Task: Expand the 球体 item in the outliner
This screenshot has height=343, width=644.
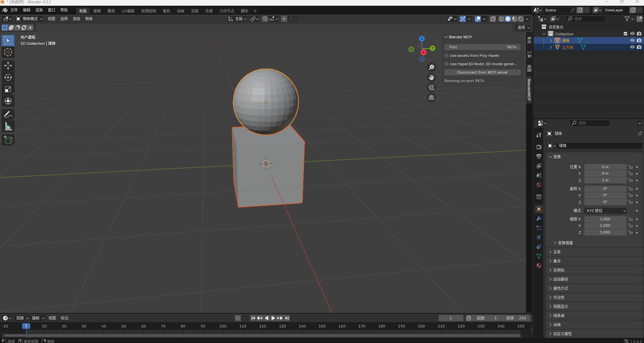Action: click(551, 40)
